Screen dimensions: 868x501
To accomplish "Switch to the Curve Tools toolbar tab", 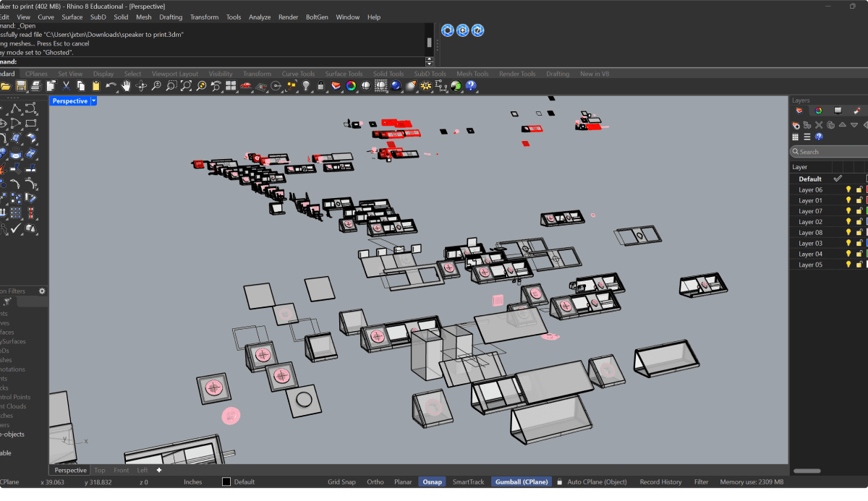I will click(298, 74).
